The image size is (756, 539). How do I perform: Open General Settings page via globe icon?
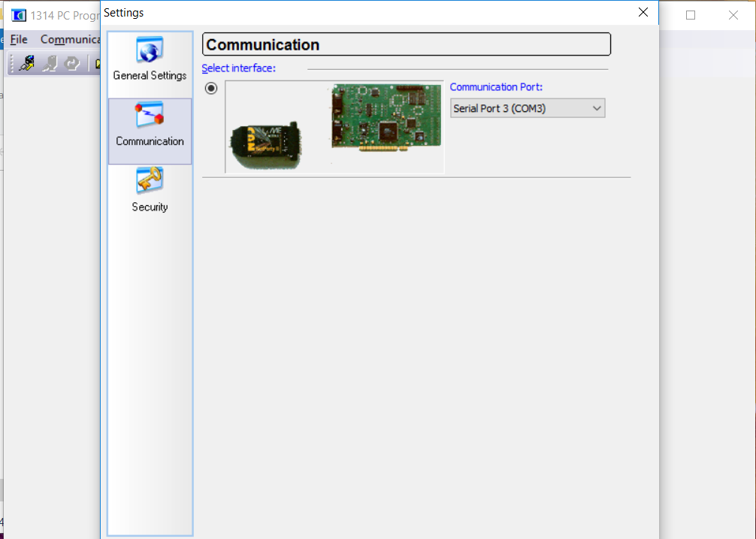tap(150, 50)
